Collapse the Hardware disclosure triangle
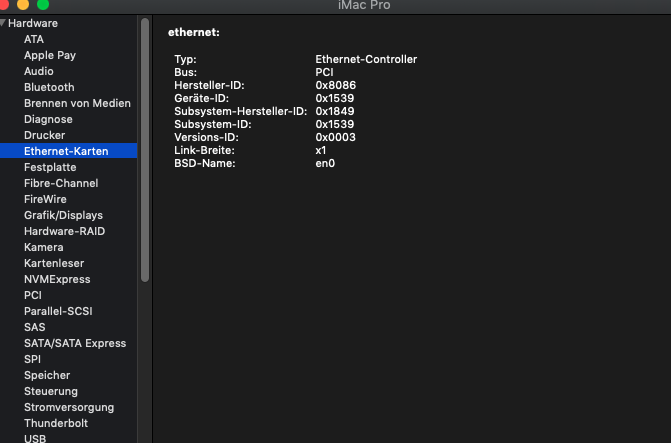This screenshot has height=443, width=671. [4, 23]
